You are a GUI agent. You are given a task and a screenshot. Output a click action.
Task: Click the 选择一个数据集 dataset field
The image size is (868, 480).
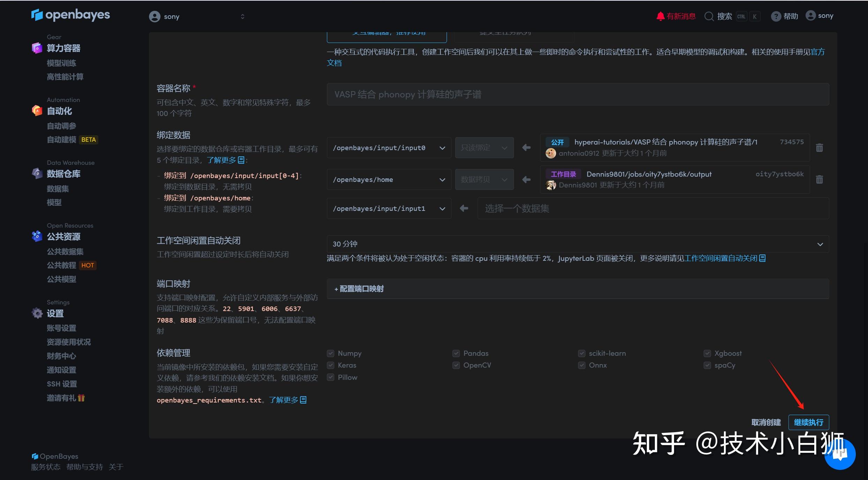517,208
